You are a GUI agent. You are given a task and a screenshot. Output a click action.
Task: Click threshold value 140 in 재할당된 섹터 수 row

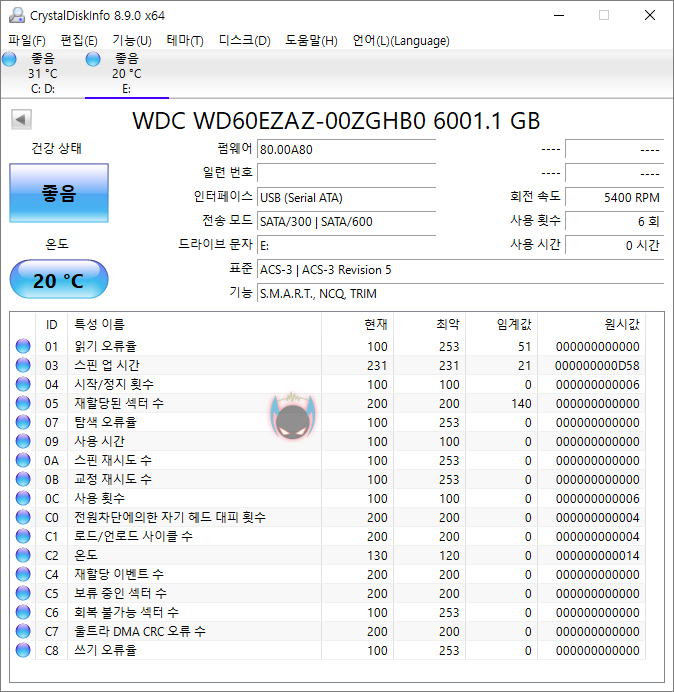point(521,403)
